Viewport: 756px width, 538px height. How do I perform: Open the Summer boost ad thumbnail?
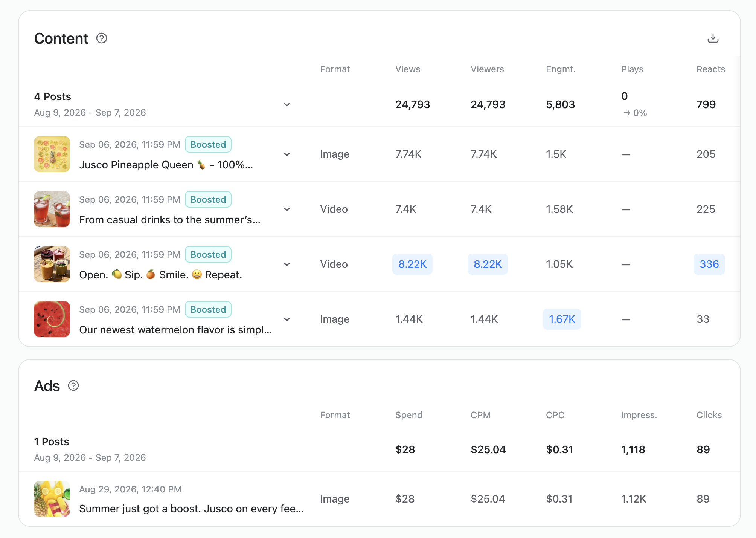point(52,499)
